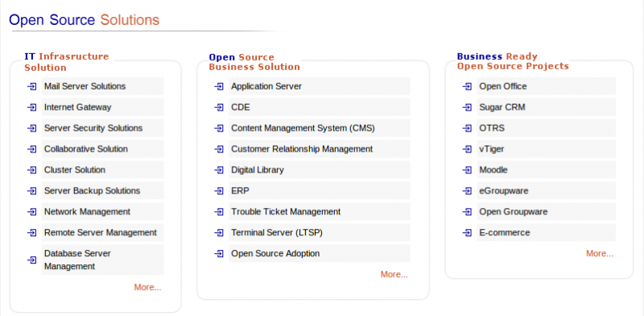Open the Open Office link
The width and height of the screenshot is (644, 316).
(502, 86)
